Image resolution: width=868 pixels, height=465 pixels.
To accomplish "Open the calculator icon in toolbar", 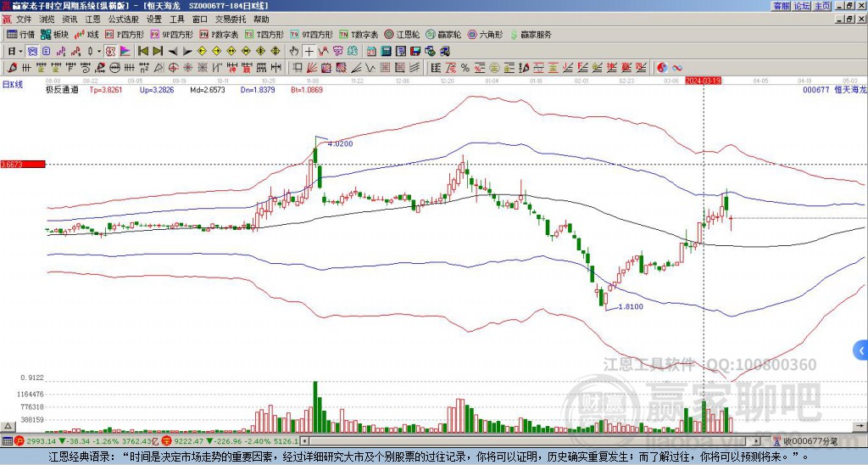I will [387, 52].
